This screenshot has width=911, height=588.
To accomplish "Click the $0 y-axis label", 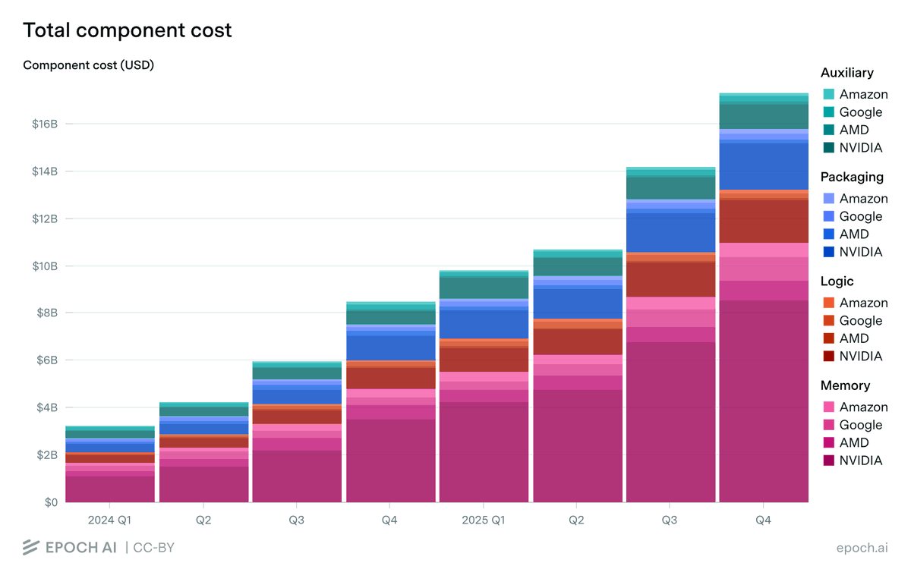I will click(x=50, y=502).
